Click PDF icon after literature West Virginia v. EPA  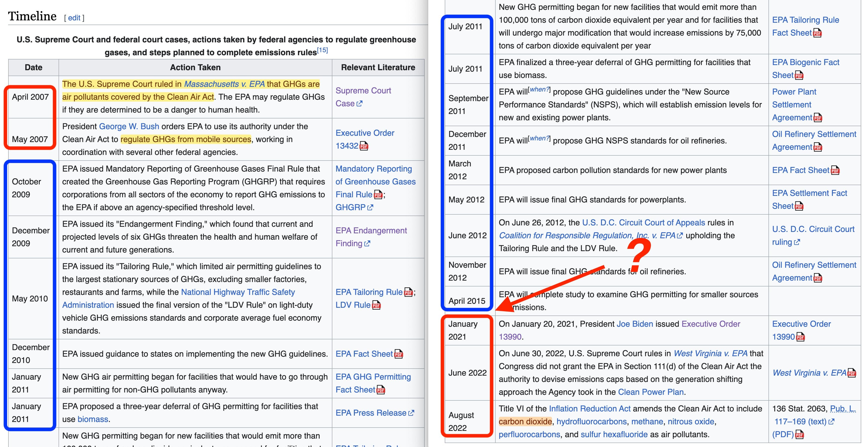coord(852,373)
